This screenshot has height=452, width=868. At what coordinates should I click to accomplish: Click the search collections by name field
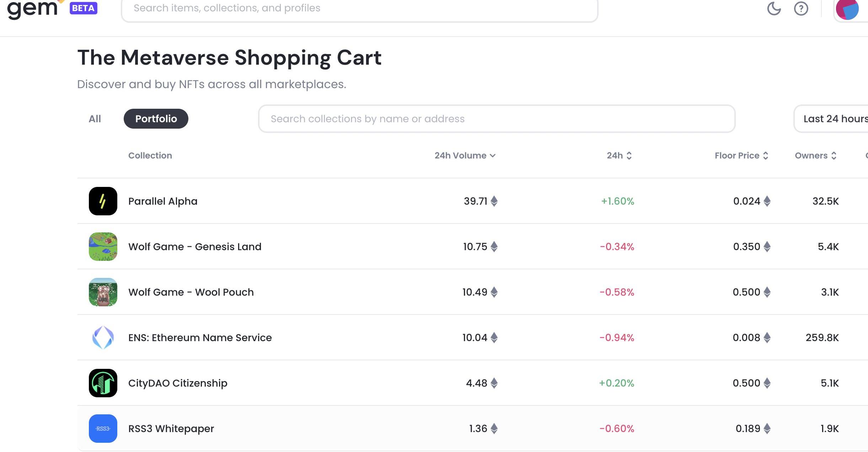[x=496, y=119]
